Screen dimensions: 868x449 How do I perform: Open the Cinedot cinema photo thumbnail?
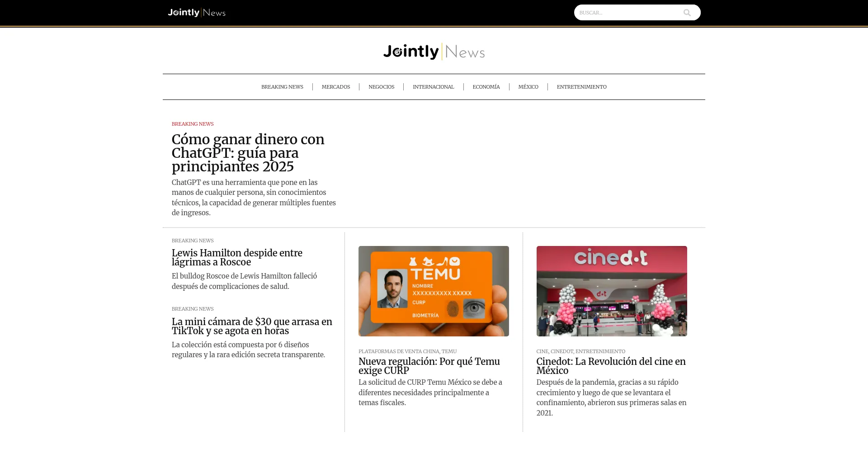(611, 291)
